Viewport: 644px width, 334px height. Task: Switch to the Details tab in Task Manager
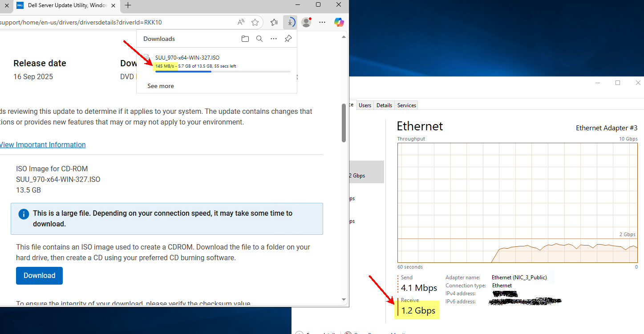(384, 105)
